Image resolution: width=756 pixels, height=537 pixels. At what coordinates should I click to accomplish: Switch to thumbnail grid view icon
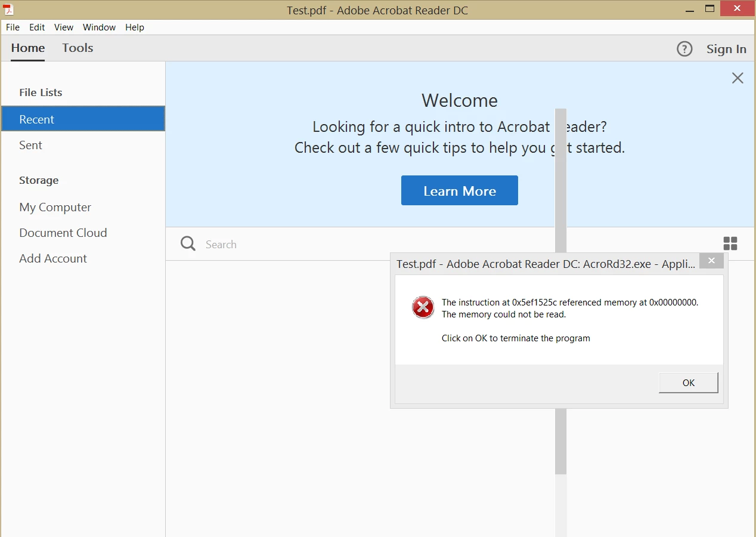(730, 243)
